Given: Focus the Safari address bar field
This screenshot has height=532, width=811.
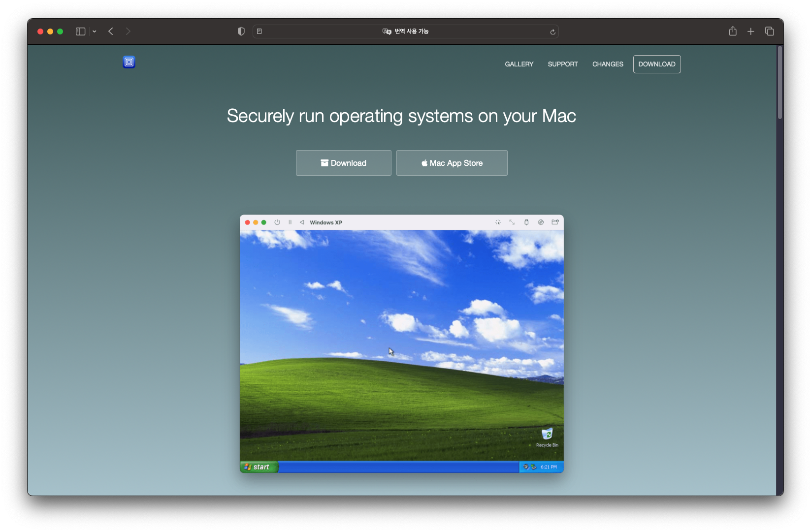Looking at the screenshot, I should tap(406, 31).
